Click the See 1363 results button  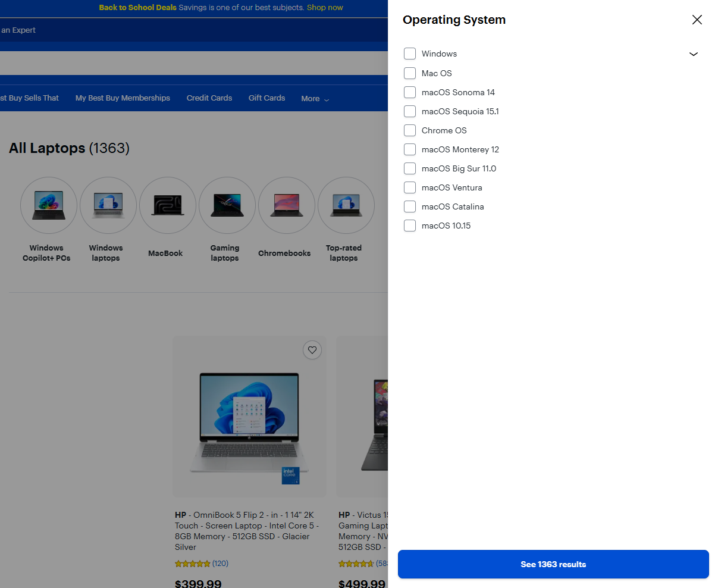tap(553, 564)
